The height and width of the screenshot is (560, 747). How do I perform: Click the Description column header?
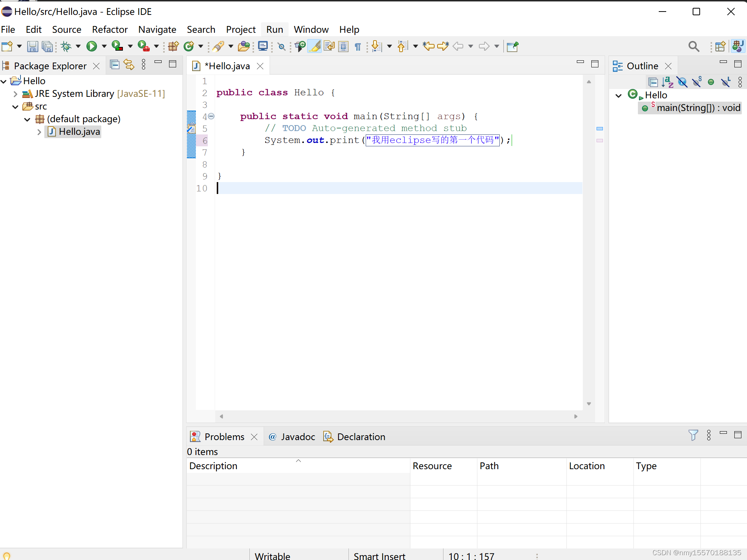[213, 466]
